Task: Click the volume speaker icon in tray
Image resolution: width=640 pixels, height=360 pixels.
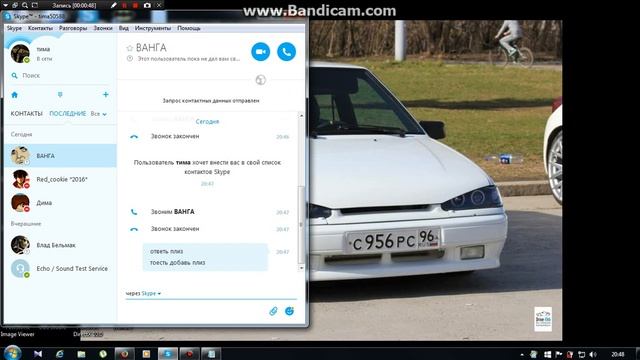Action: pos(593,354)
